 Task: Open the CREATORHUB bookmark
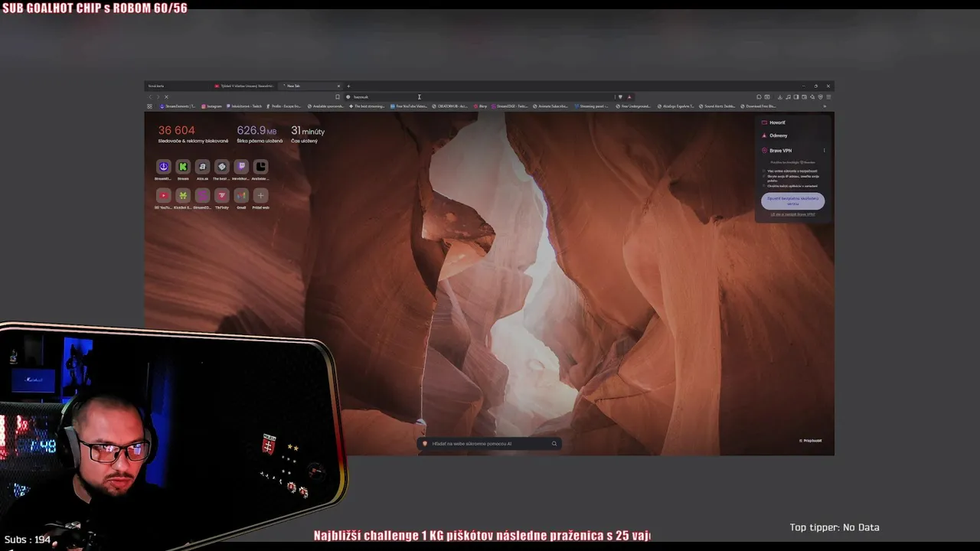450,106
